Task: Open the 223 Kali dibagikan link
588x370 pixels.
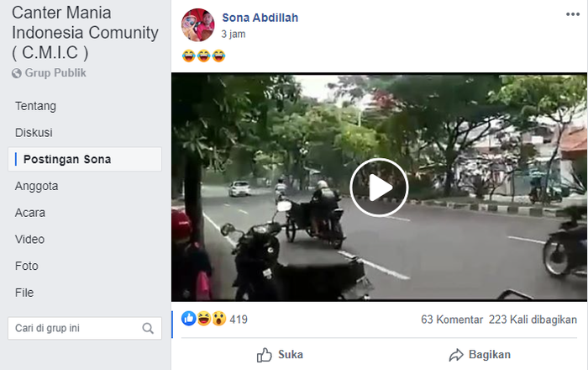Action: click(533, 320)
